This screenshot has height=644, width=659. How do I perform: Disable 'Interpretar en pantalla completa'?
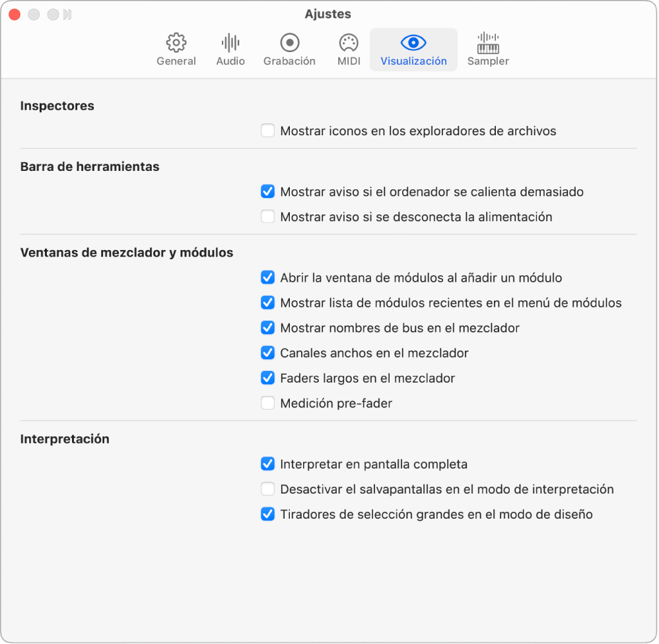tap(267, 464)
